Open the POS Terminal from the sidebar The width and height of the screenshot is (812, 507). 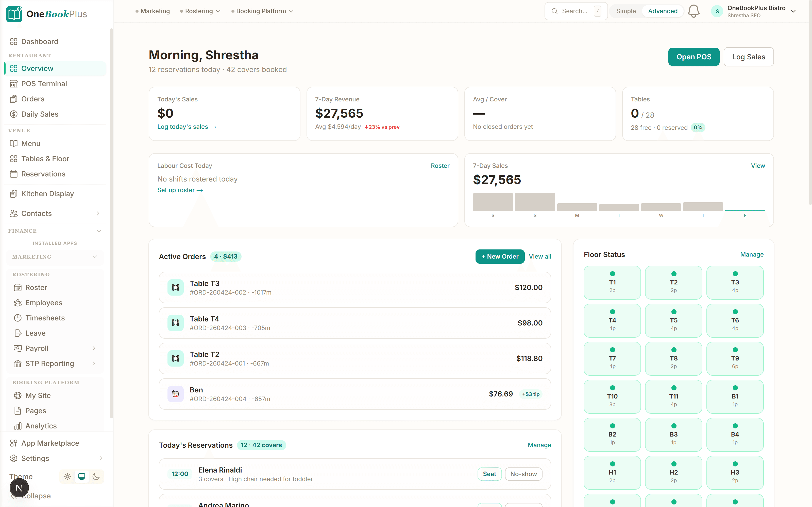pyautogui.click(x=44, y=83)
